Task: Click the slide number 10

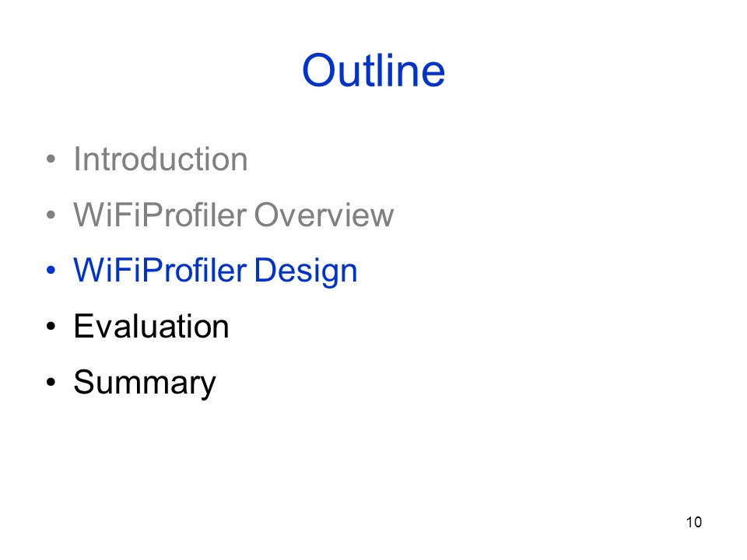Action: 693,523
